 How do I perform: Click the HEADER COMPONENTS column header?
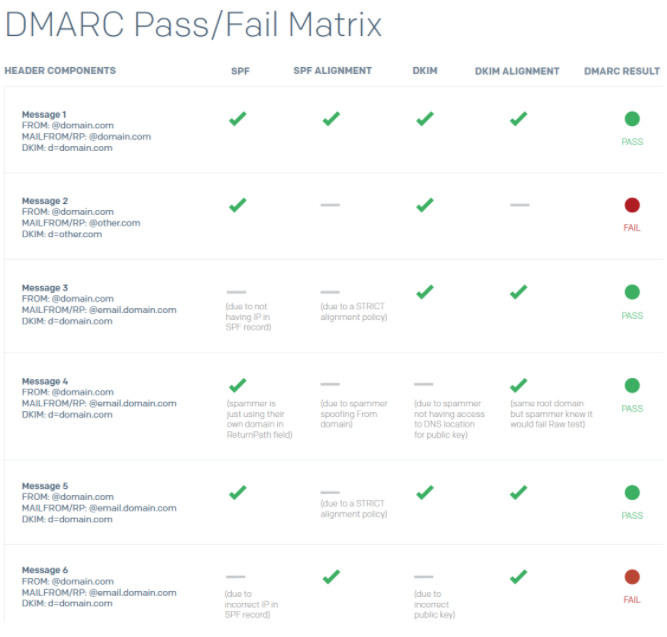pos(60,71)
